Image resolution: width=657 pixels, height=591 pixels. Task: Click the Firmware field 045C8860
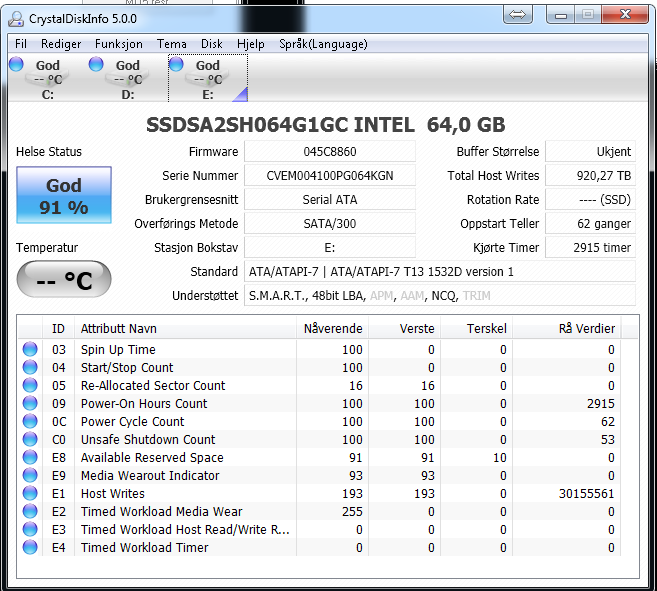click(330, 152)
